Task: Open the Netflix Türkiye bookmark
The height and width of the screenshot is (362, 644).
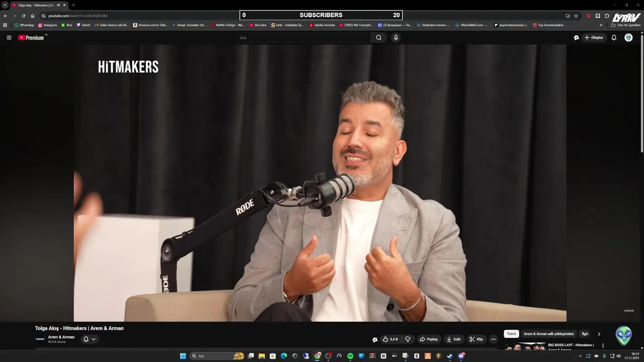Action: click(227, 25)
